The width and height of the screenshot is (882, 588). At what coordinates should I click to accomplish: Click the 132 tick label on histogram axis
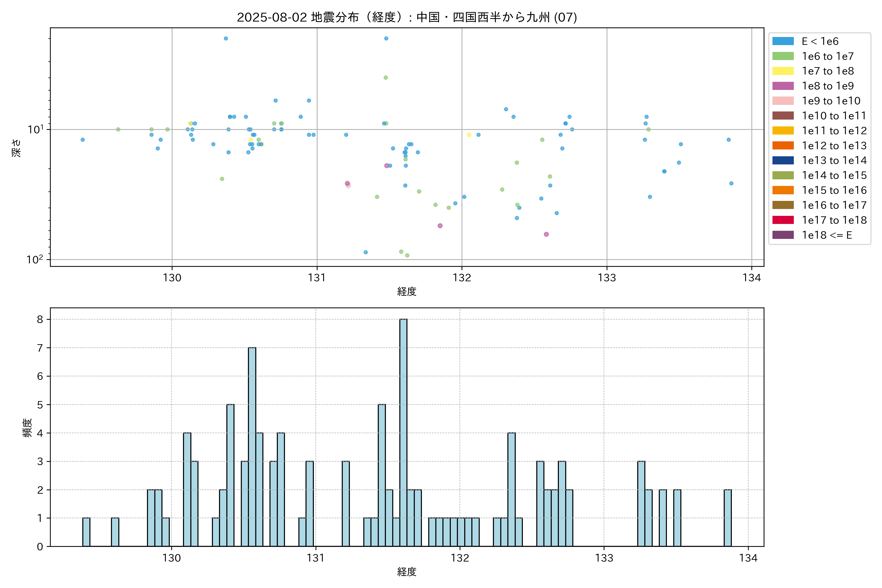[x=460, y=558]
